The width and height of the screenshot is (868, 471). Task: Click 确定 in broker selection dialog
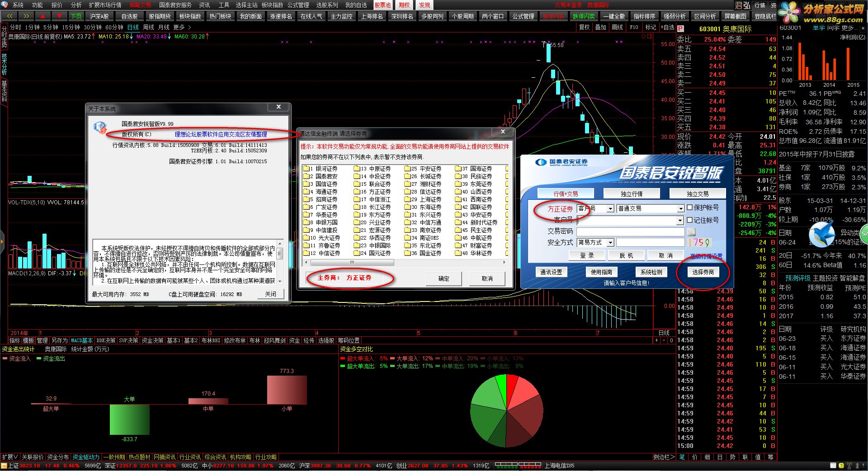tap(443, 278)
